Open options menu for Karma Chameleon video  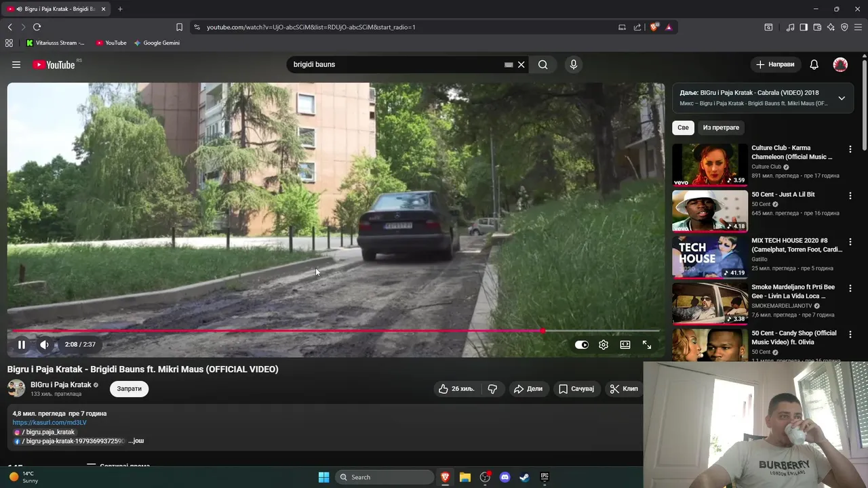tap(850, 149)
